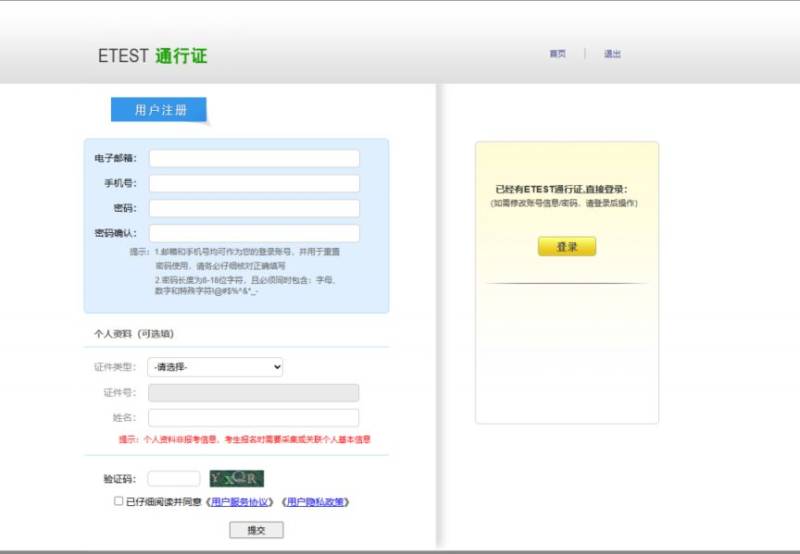Open the 用户隐私政策 link
Screen dimensions: 800x554
315,502
